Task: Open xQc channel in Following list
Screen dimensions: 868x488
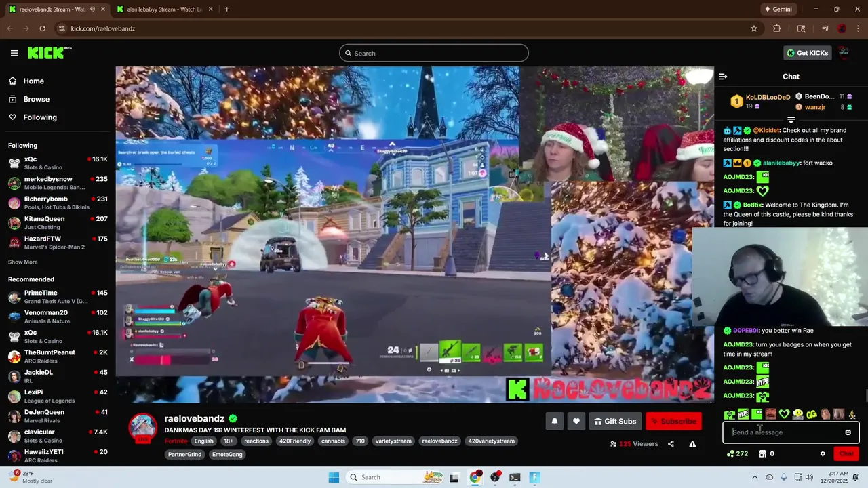Action: point(58,163)
